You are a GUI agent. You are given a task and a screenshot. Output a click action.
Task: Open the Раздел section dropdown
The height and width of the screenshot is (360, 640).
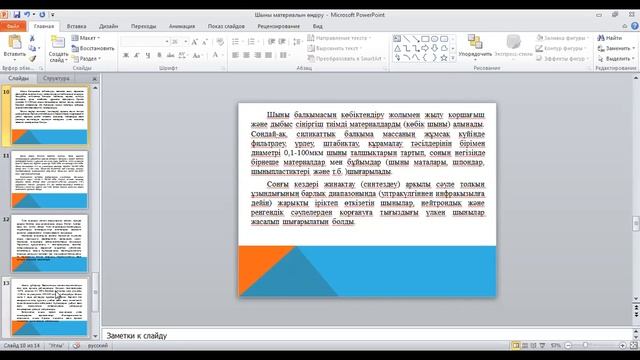87,58
